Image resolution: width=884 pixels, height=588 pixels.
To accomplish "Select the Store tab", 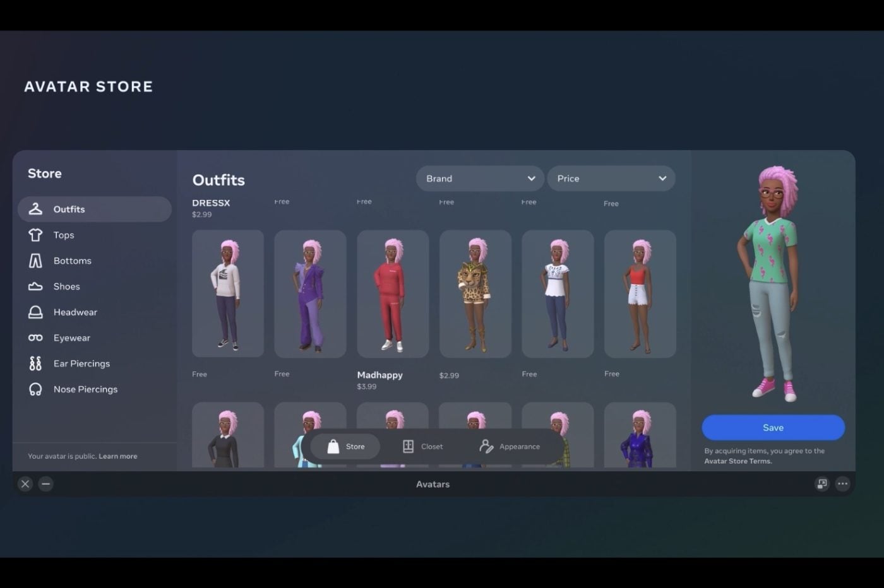I will 345,447.
